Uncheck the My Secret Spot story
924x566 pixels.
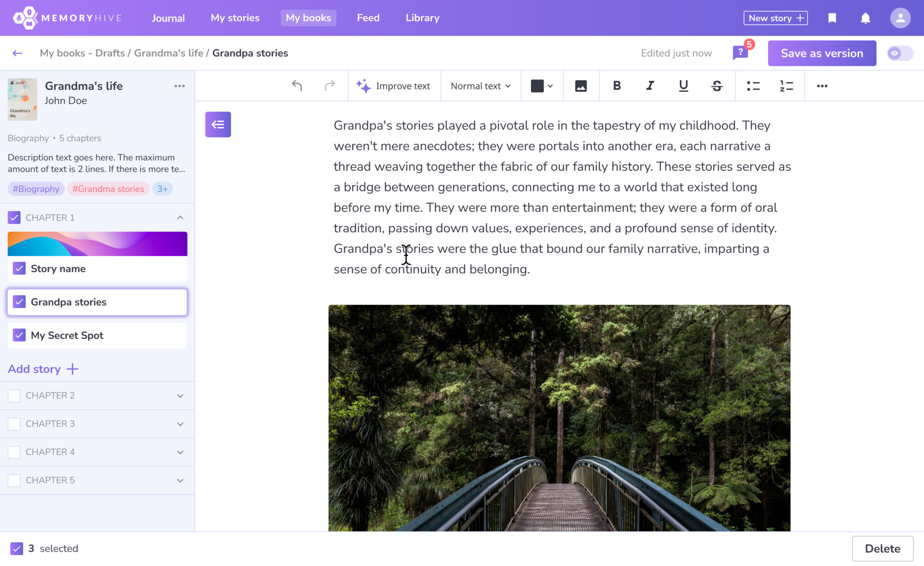[x=19, y=335]
